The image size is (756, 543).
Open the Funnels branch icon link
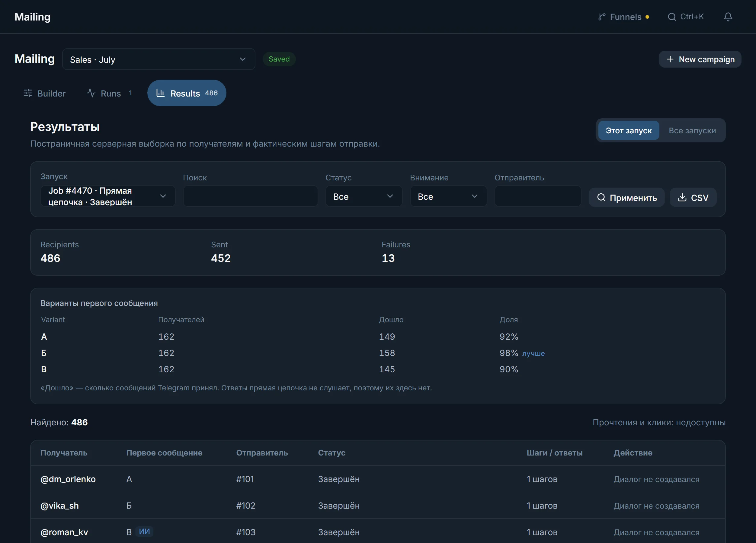[x=602, y=17]
